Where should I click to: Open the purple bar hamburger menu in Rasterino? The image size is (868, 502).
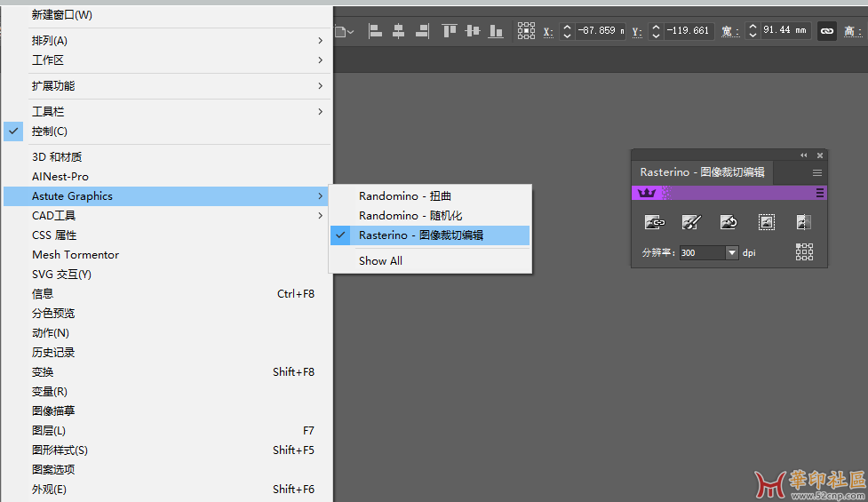click(x=820, y=193)
